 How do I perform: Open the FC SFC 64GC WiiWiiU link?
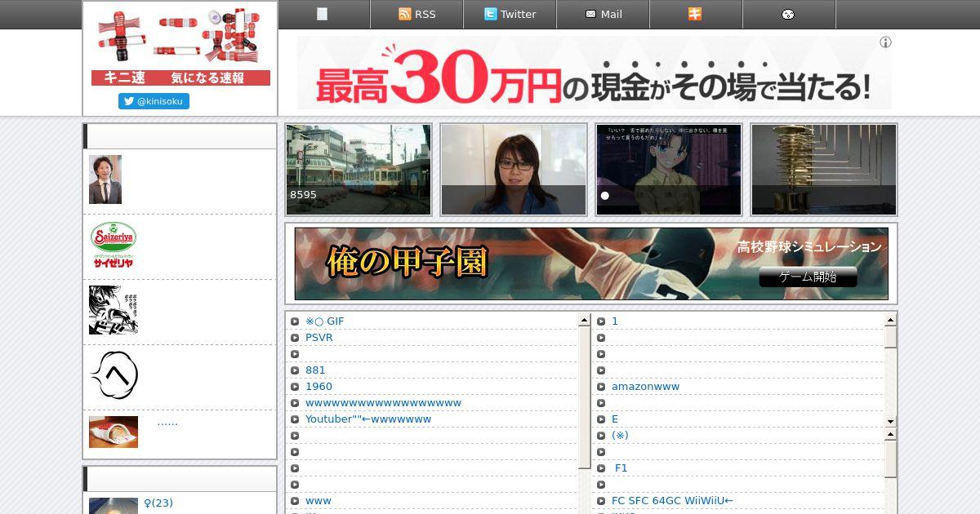[x=672, y=501]
